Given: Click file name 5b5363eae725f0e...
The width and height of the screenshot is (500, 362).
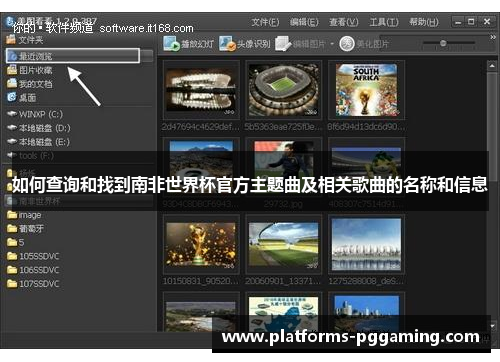Looking at the screenshot, I should tap(283, 127).
